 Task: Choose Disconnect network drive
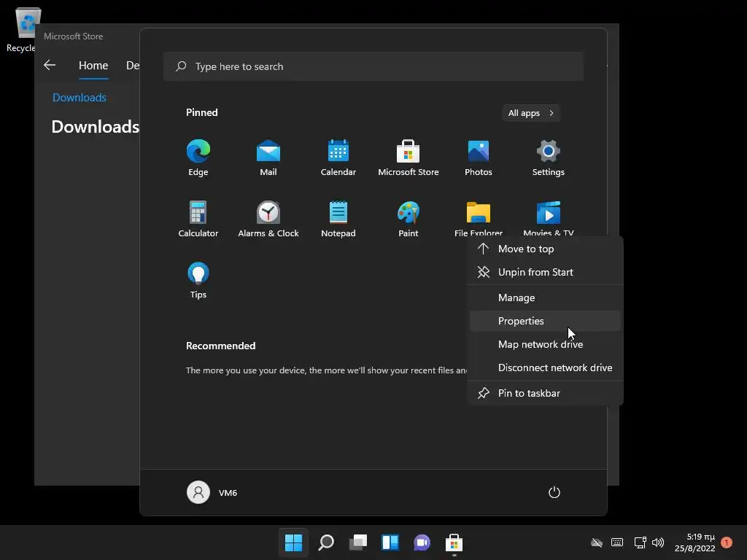click(545, 367)
